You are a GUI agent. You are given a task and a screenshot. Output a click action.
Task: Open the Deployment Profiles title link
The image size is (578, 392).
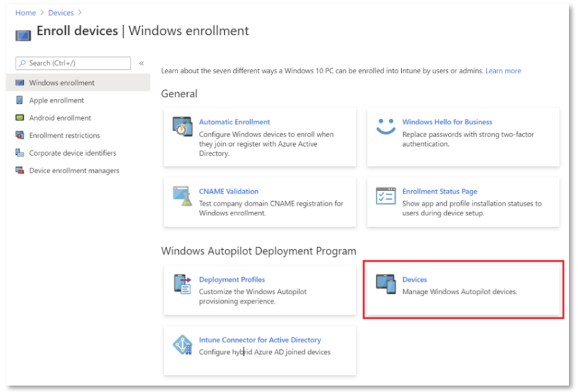point(232,280)
